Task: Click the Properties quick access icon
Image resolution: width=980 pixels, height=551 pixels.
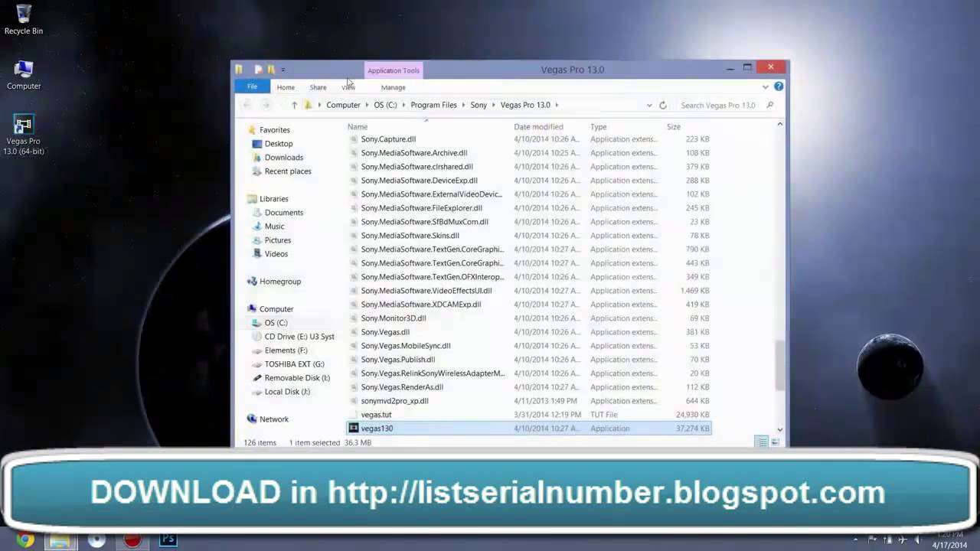Action: [258, 70]
